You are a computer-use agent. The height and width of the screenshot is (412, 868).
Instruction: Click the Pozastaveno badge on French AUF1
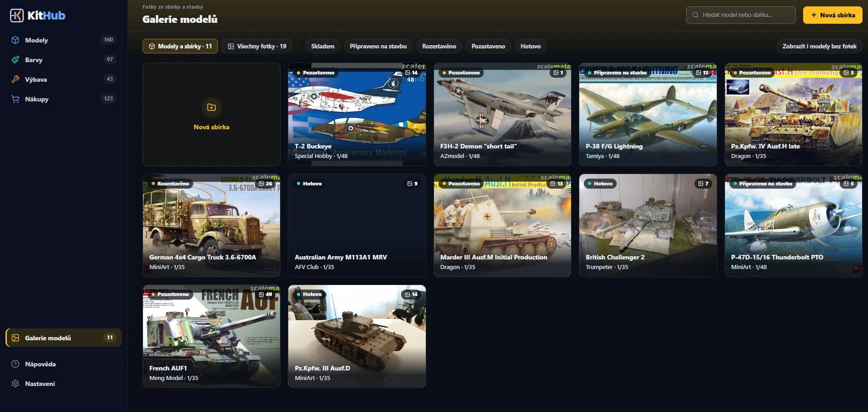point(170,294)
